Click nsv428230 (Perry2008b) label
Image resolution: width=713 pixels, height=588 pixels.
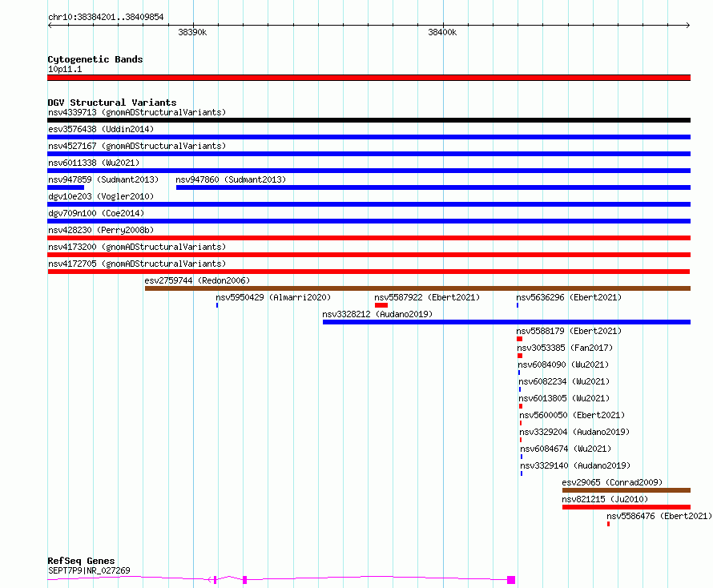click(x=101, y=230)
